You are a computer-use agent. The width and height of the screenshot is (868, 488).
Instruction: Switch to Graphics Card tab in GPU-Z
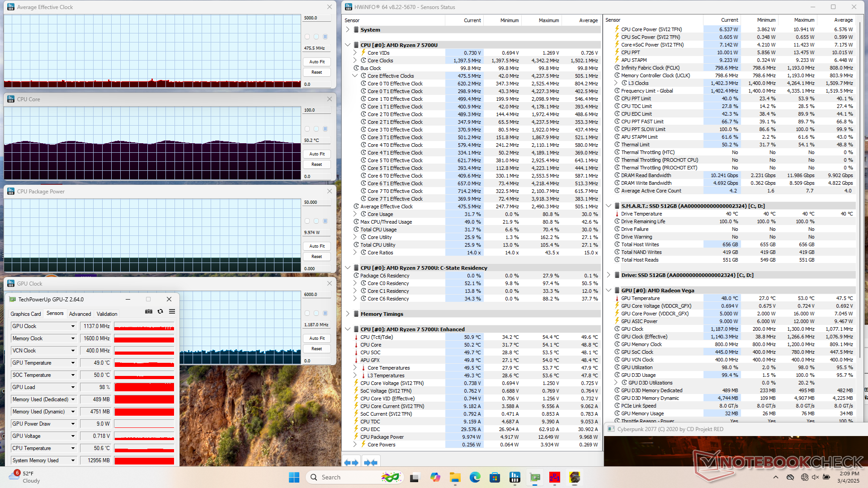[x=26, y=314]
